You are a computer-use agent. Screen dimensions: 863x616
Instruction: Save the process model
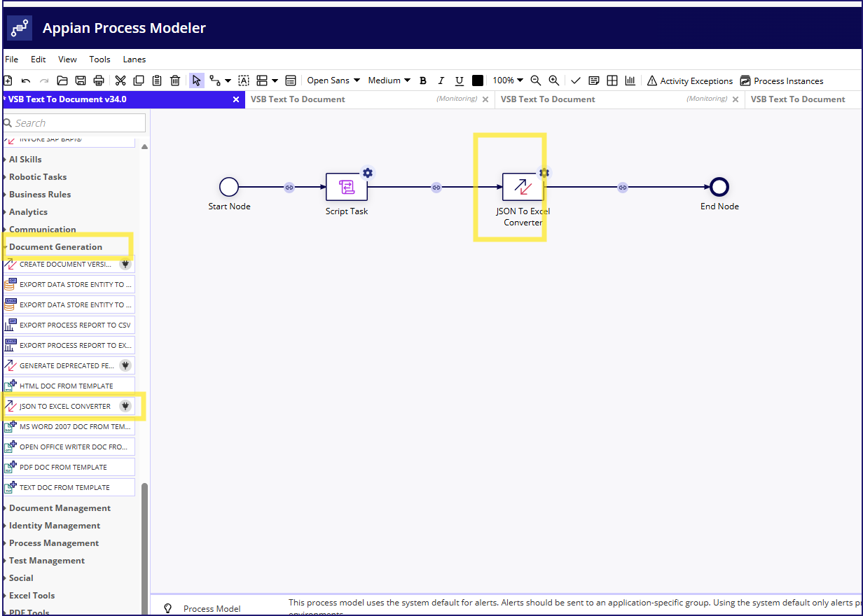coord(81,80)
